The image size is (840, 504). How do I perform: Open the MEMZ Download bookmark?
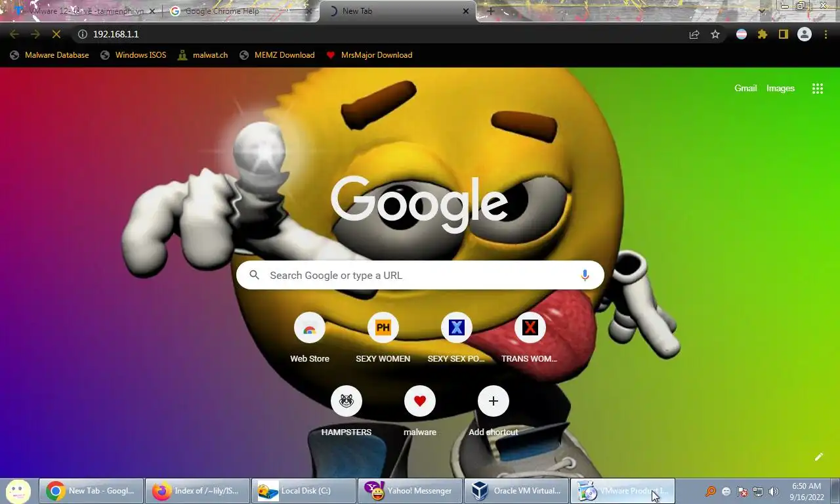(x=277, y=55)
